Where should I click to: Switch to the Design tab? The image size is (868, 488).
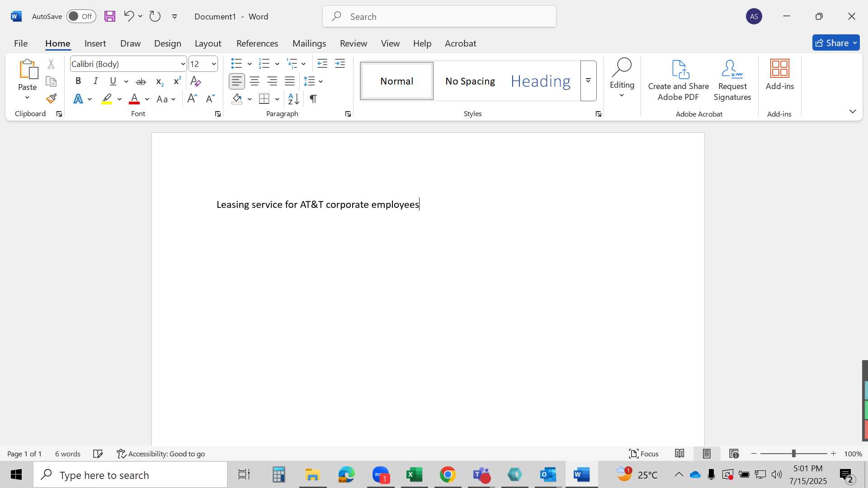[167, 43]
